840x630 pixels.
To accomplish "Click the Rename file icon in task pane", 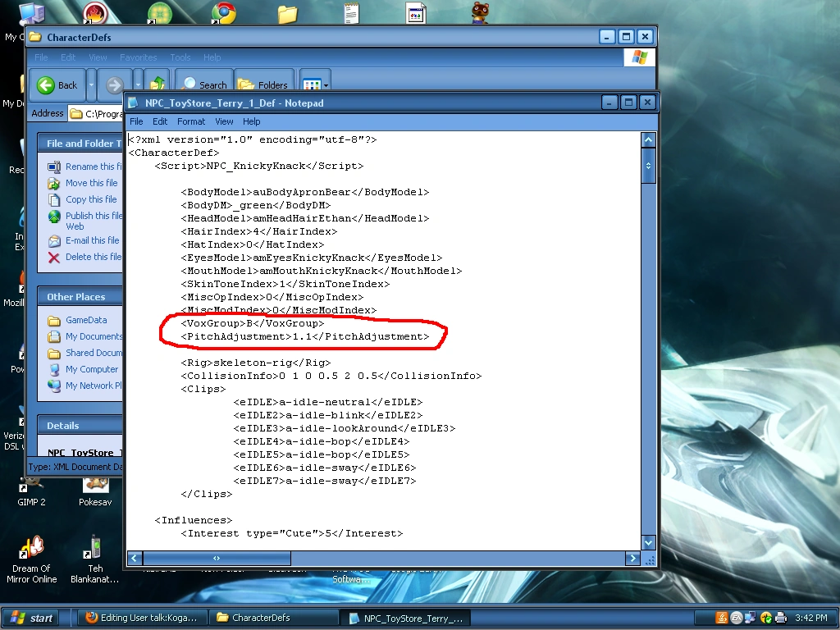I will click(x=54, y=167).
